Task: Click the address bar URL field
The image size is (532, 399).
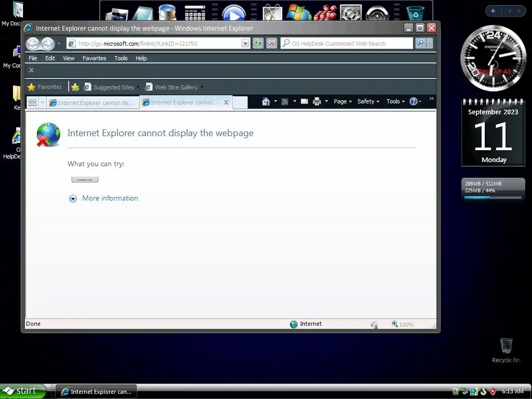Action: 154,44
